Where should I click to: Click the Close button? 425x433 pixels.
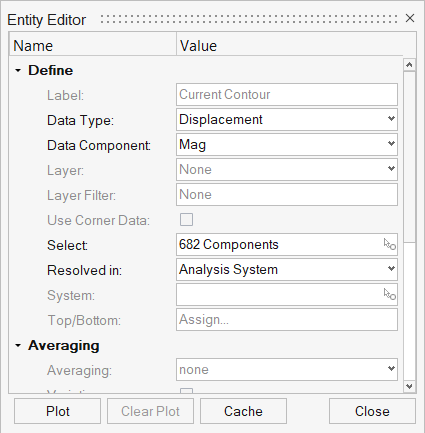(372, 411)
